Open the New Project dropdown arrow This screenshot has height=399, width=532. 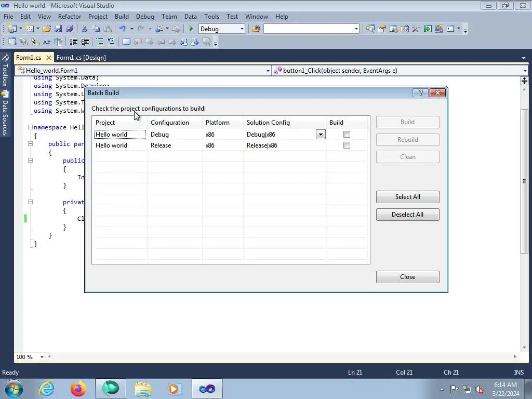tap(20, 29)
